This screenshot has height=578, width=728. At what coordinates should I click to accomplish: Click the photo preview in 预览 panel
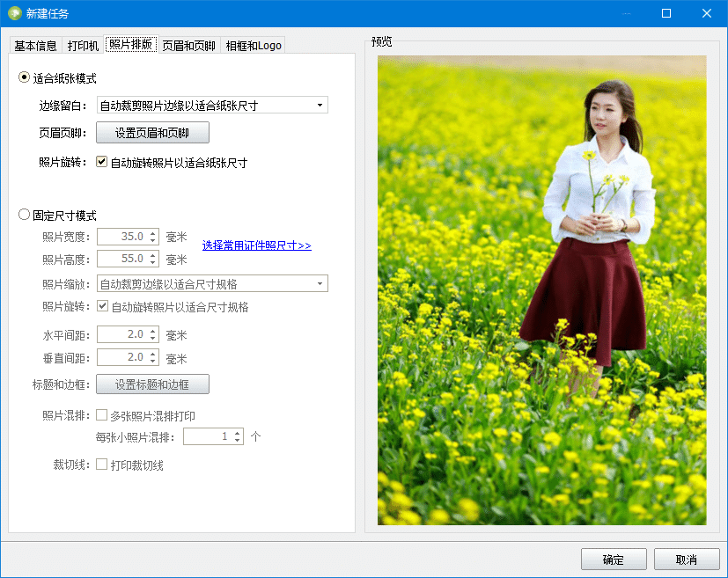click(x=541, y=290)
